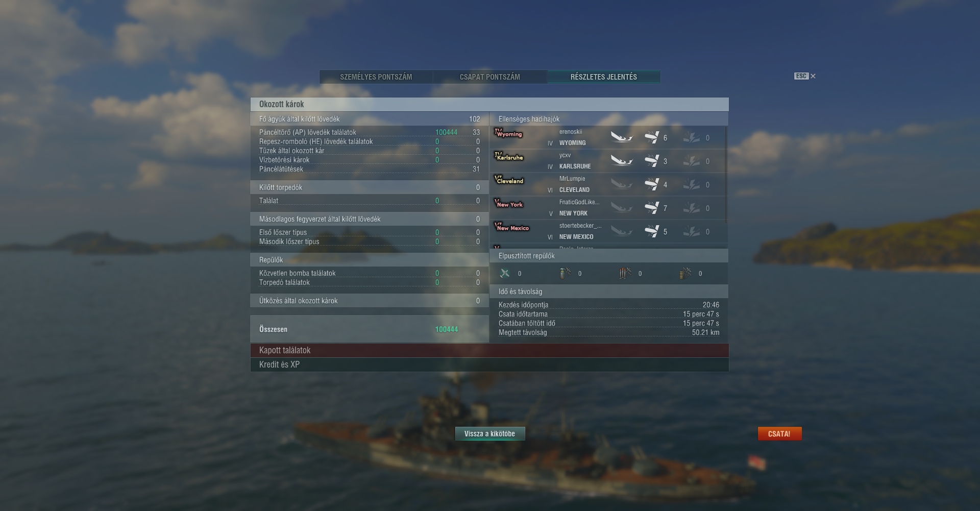
Task: Click the red CSATA! button
Action: click(x=779, y=433)
